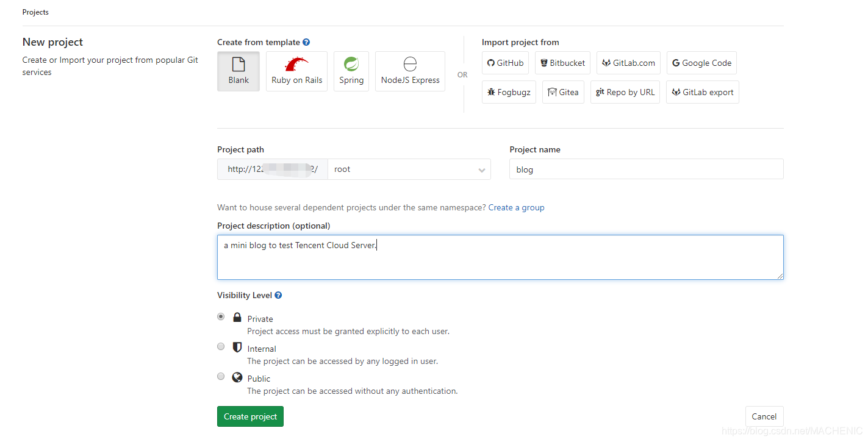Import project from GitHub
Viewport: 868px width, 442px height.
(x=505, y=63)
